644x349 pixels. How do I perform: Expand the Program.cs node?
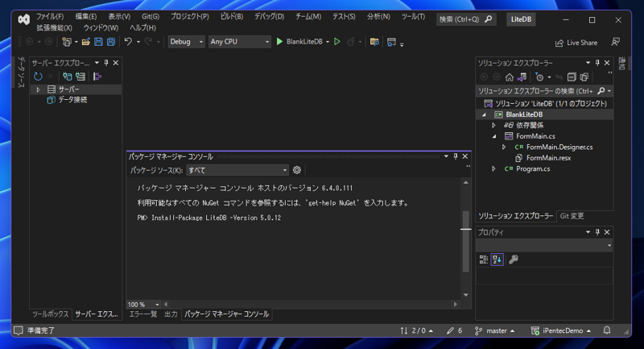pos(493,169)
